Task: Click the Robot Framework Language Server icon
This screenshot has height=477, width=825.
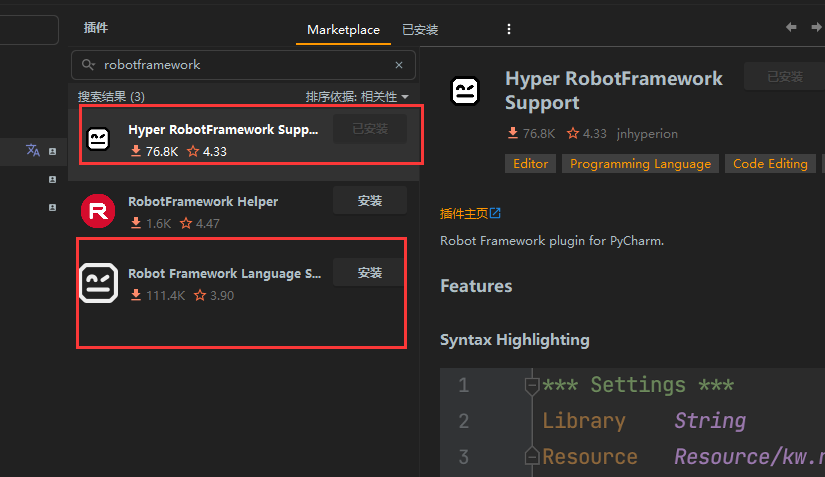Action: pos(98,283)
